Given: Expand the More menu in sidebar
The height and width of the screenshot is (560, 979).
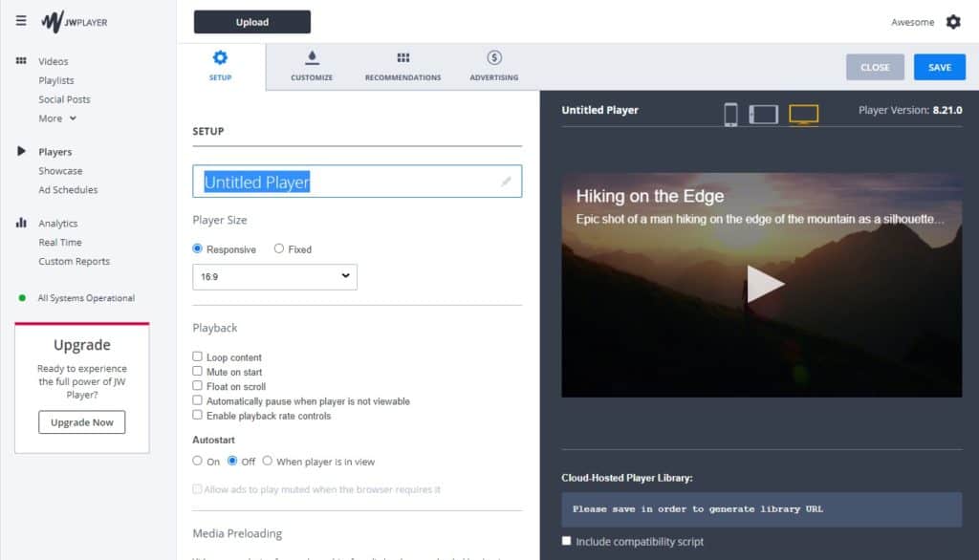Looking at the screenshot, I should 57,118.
